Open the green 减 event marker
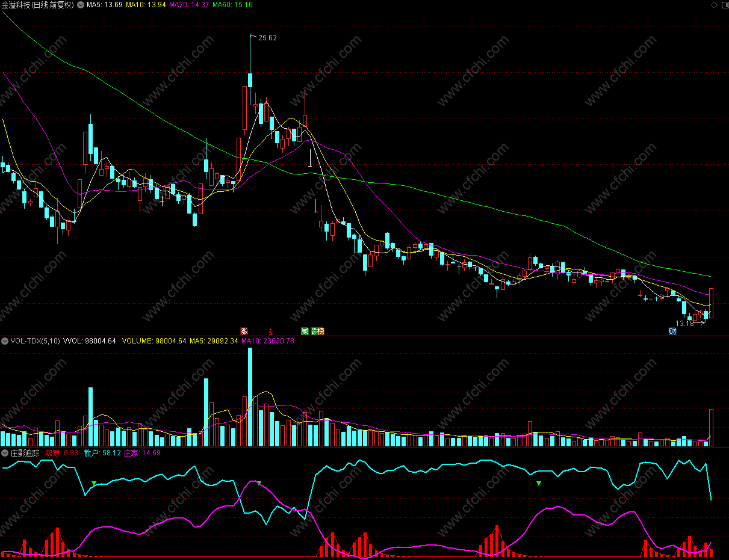 [305, 331]
